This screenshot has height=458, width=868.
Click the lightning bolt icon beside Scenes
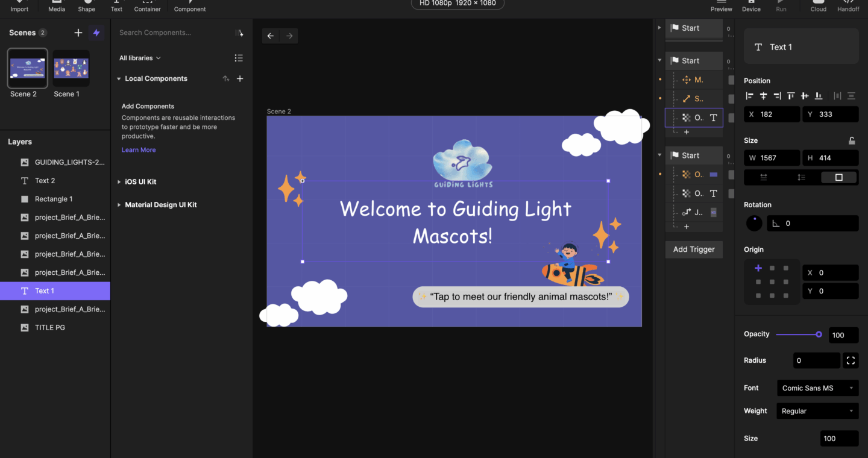click(96, 33)
